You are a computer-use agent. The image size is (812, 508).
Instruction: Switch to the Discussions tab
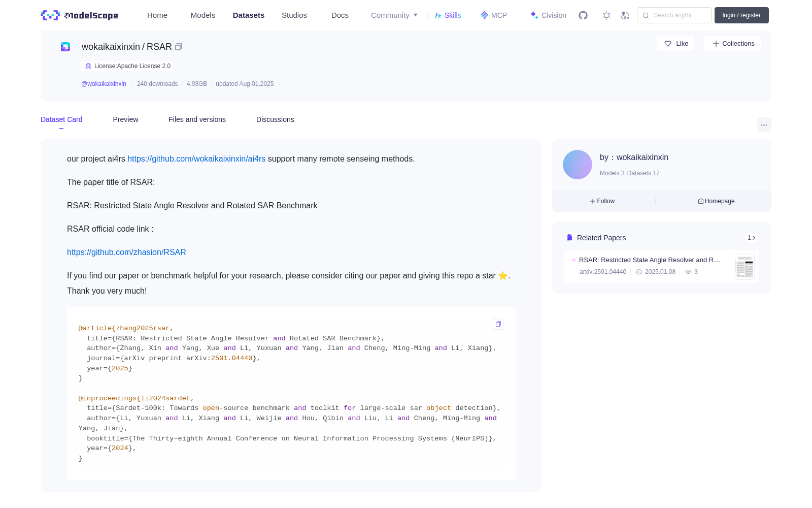tap(275, 119)
